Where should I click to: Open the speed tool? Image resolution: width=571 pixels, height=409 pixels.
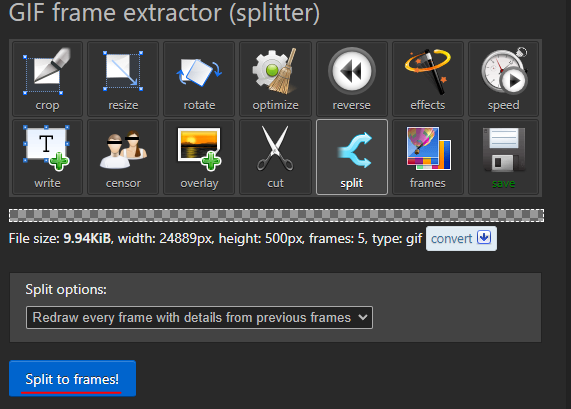504,79
